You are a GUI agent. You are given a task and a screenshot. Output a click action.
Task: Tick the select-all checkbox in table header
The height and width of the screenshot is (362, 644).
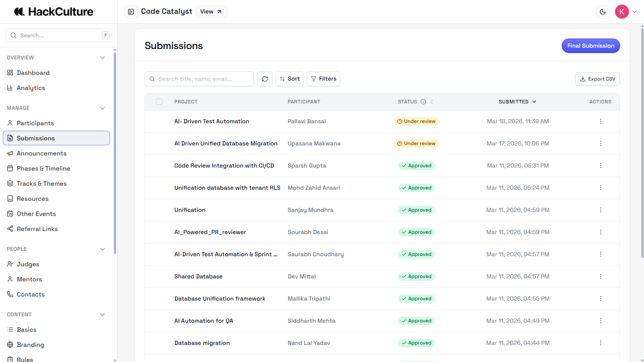click(159, 102)
